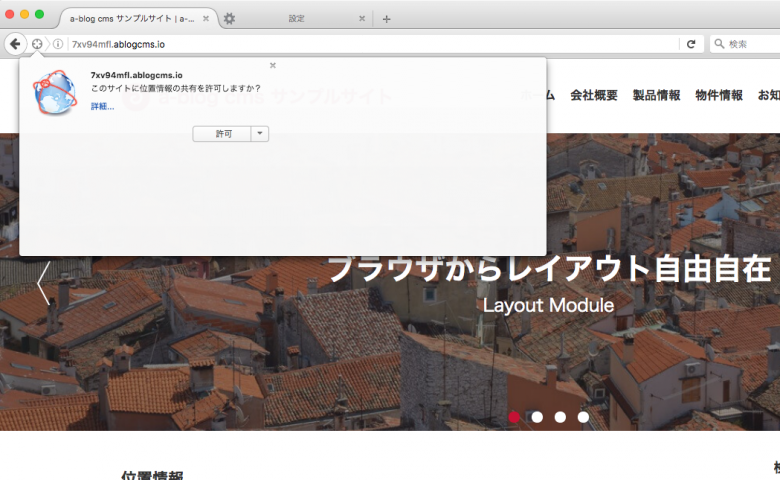780x480 pixels.
Task: Show the previous slide with the left arrow
Action: pos(44,283)
